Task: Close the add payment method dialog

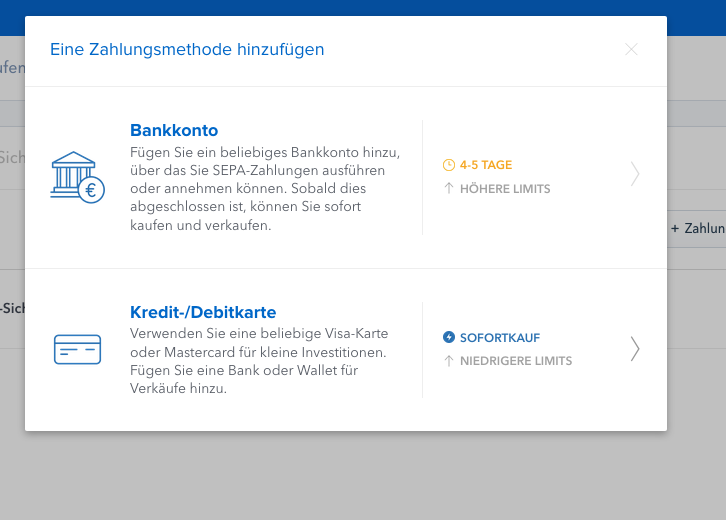Action: point(631,49)
